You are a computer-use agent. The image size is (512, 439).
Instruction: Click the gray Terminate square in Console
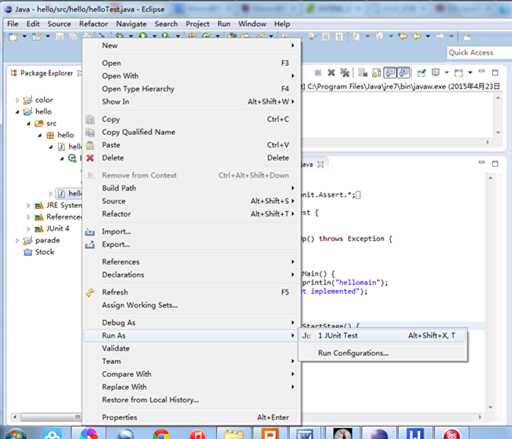318,73
